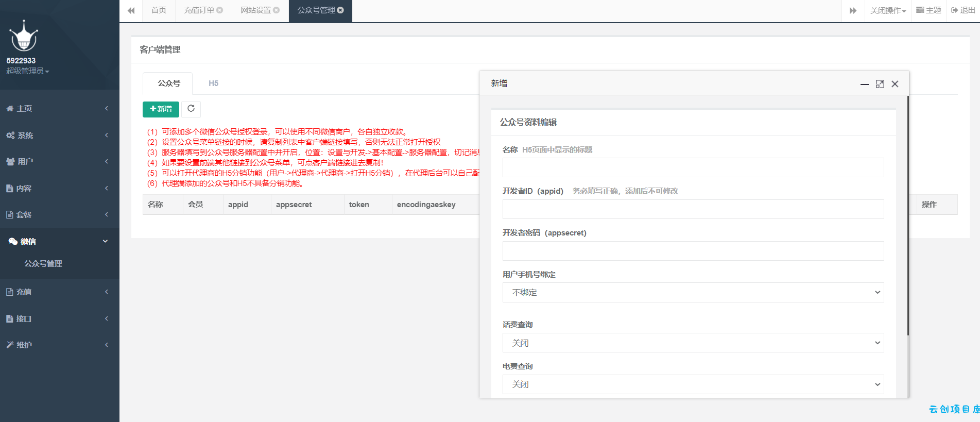
Task: Click the dialog's vertical scrollbar
Action: [908, 215]
